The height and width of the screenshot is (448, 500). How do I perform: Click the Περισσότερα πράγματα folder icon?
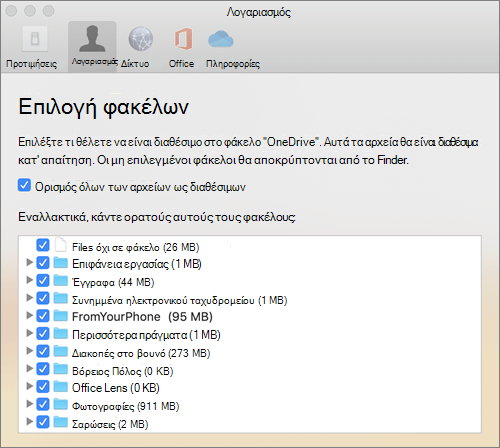[61, 333]
